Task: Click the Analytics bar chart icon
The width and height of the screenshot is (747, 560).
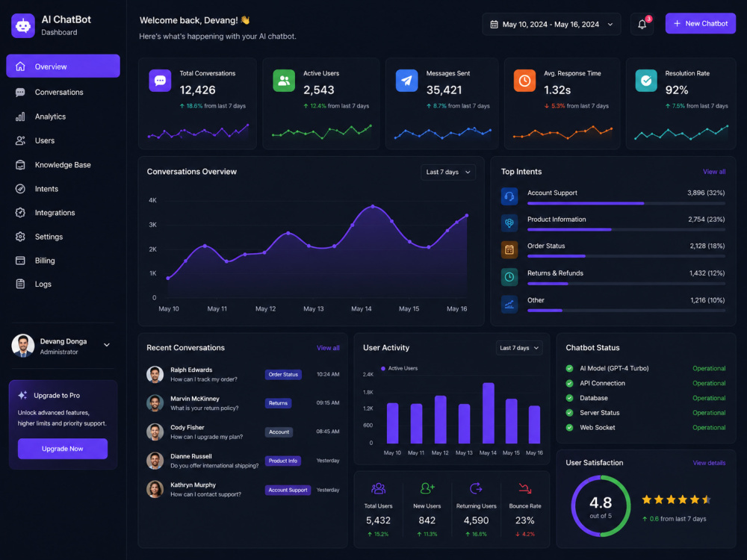Action: [x=20, y=116]
